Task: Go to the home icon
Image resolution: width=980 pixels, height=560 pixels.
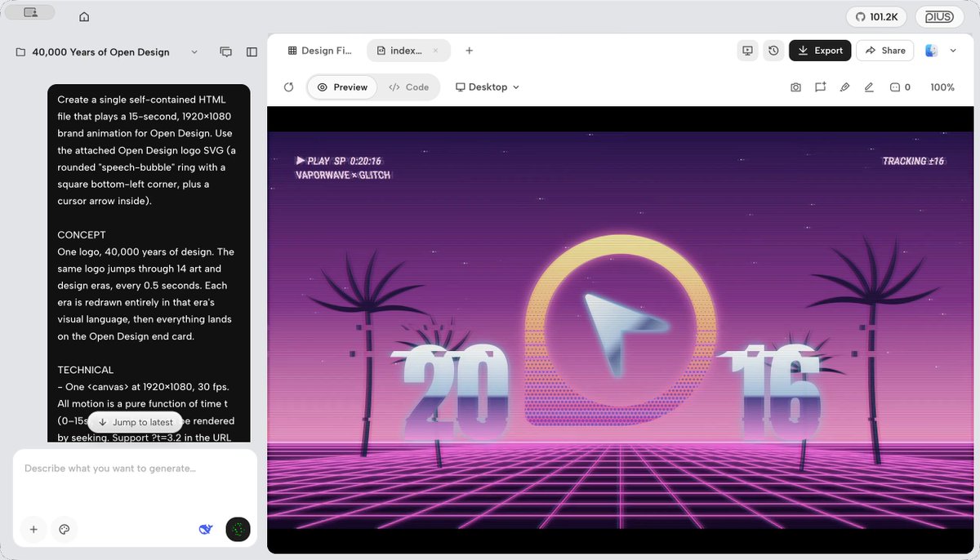Action: 84,16
